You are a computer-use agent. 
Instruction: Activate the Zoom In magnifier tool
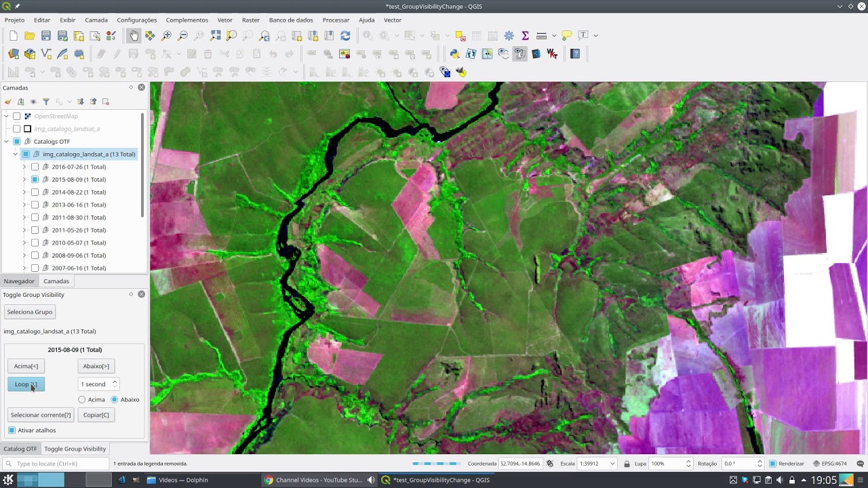tap(166, 35)
